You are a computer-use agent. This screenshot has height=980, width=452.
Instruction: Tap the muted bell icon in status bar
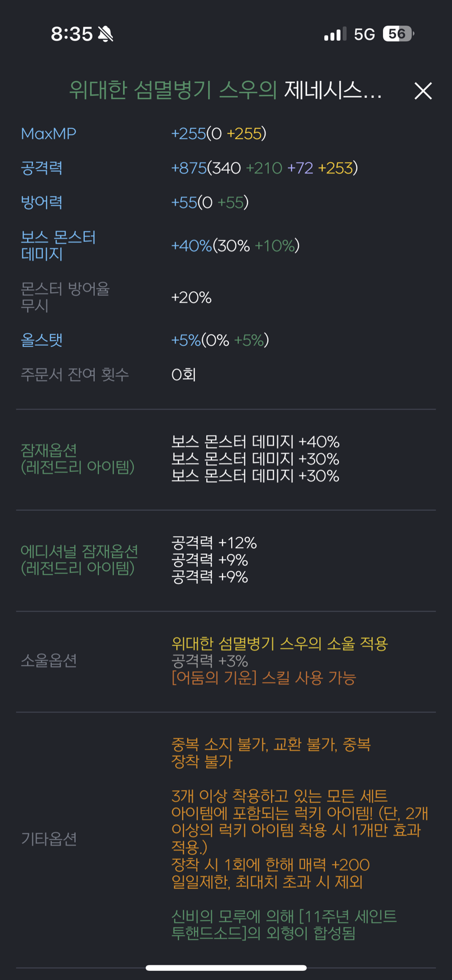tap(105, 34)
